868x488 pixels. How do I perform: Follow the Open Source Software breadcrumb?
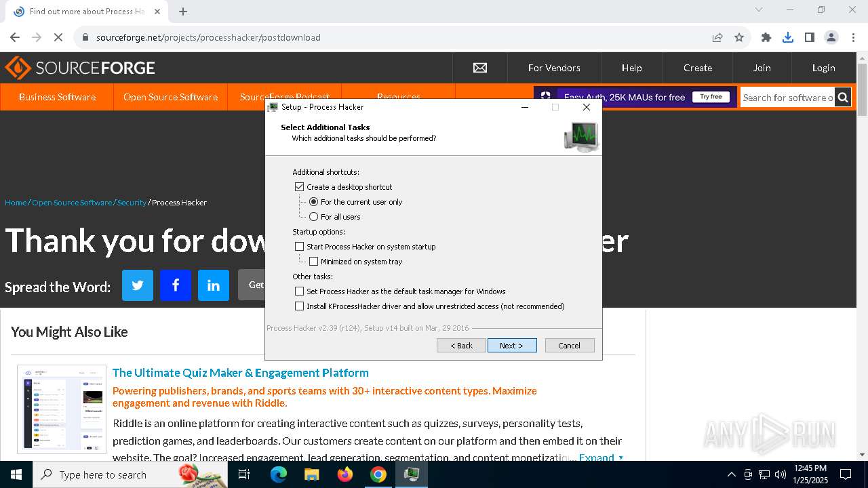tap(72, 203)
